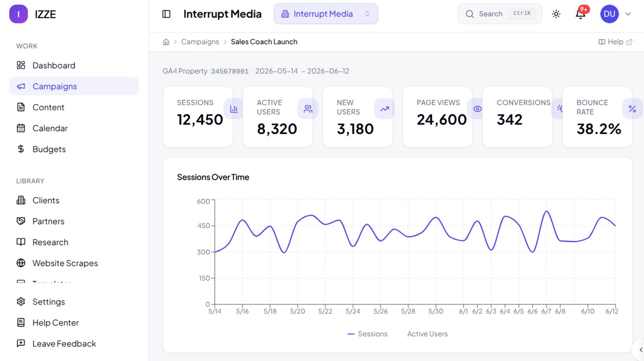Click the 12,450 sessions value
The height and width of the screenshot is (361, 644).
click(x=200, y=120)
